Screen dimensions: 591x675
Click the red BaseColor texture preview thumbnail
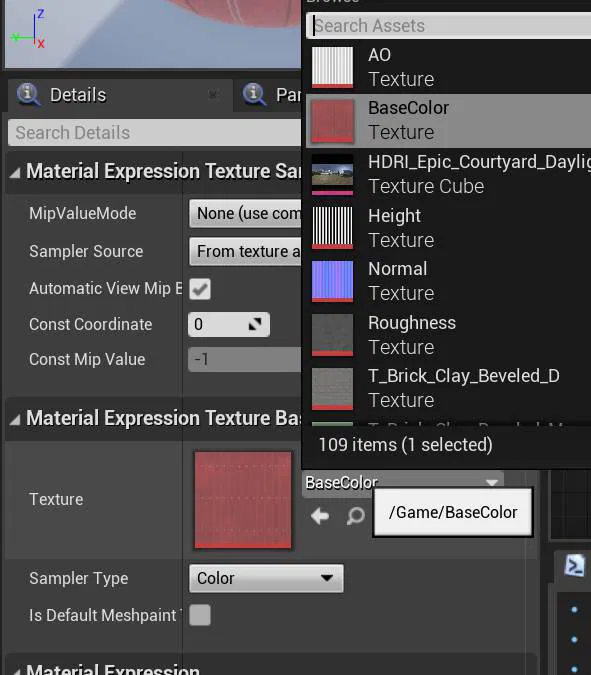[x=243, y=500]
